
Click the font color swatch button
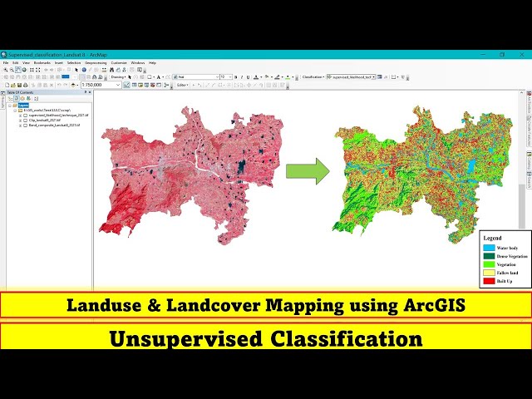[x=256, y=77]
